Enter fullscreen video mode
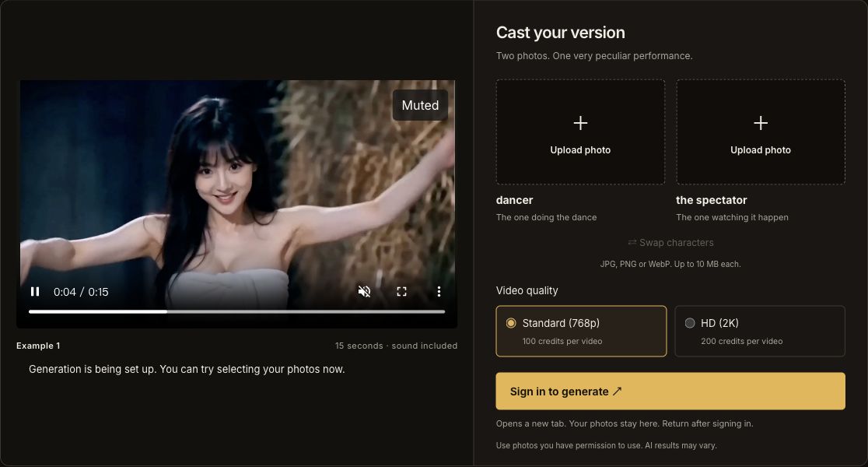The width and height of the screenshot is (868, 467). 402,291
